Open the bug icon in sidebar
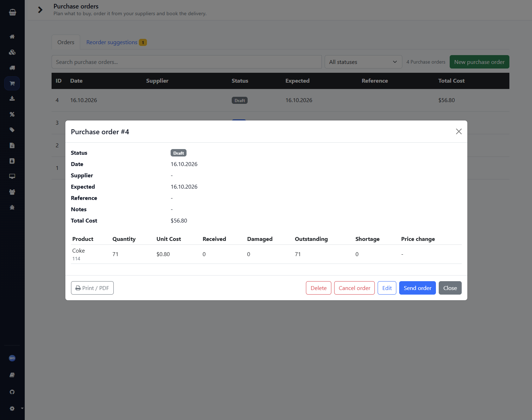The height and width of the screenshot is (420, 532). pyautogui.click(x=12, y=207)
